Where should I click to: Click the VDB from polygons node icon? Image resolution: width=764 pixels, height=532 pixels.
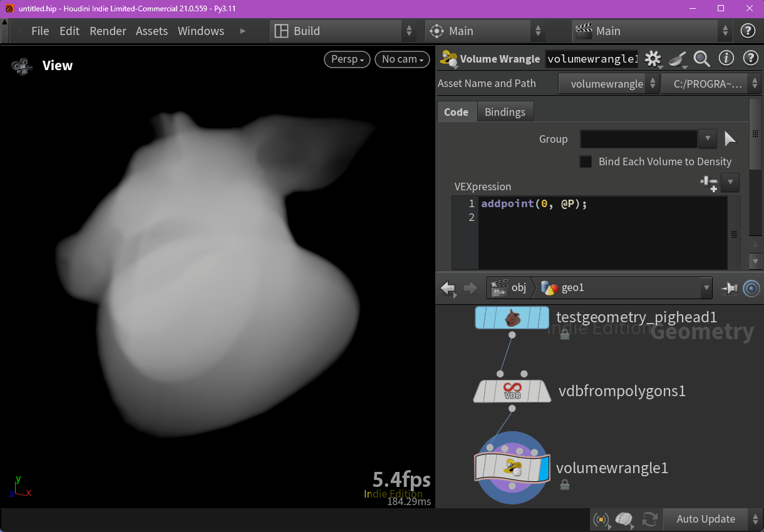tap(512, 391)
